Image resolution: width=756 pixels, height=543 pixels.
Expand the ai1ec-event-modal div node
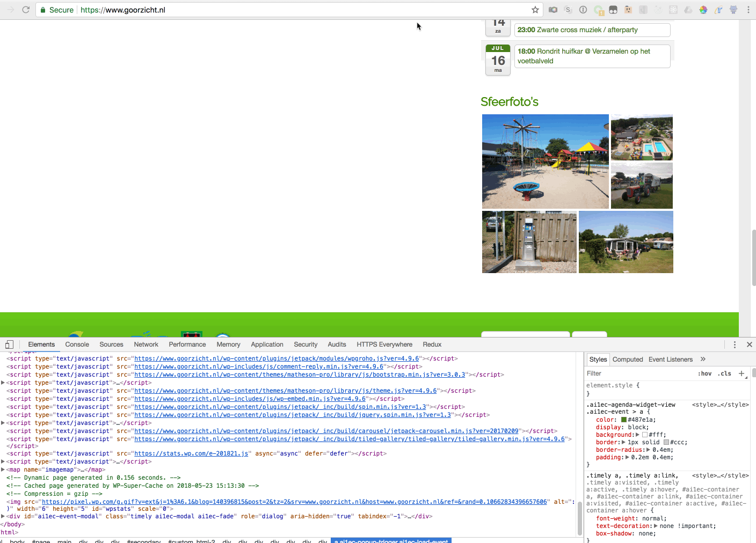coord(3,516)
